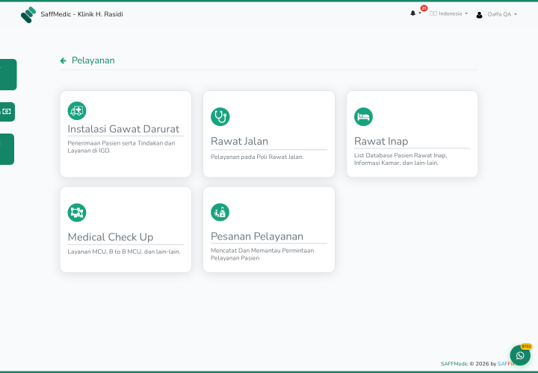Click the Medical Check Up card icon

click(77, 213)
